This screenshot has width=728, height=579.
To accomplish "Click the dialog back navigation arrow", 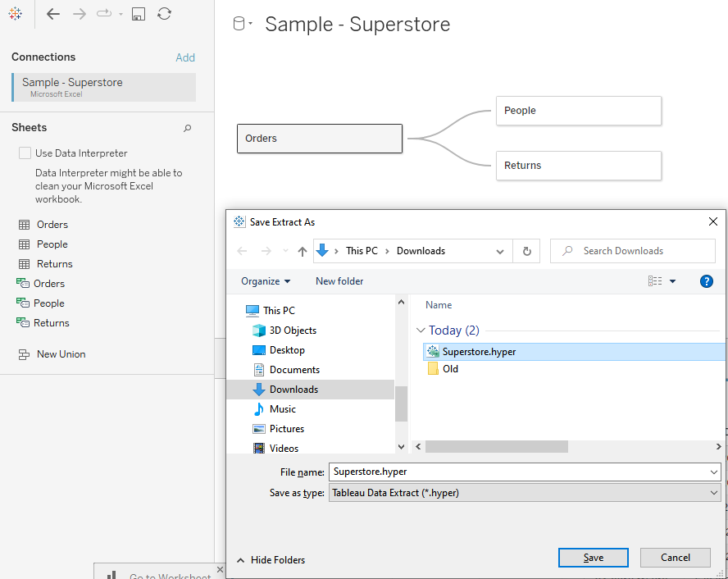I will click(x=242, y=251).
